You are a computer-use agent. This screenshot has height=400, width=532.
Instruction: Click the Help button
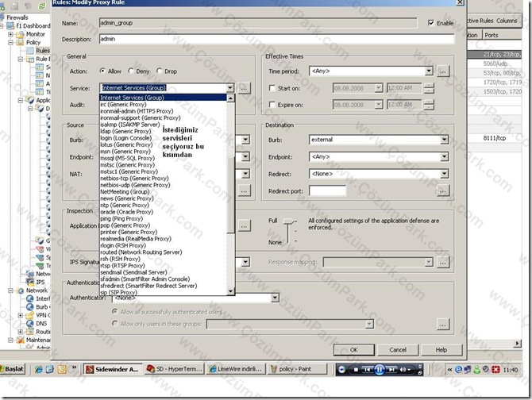coord(441,349)
